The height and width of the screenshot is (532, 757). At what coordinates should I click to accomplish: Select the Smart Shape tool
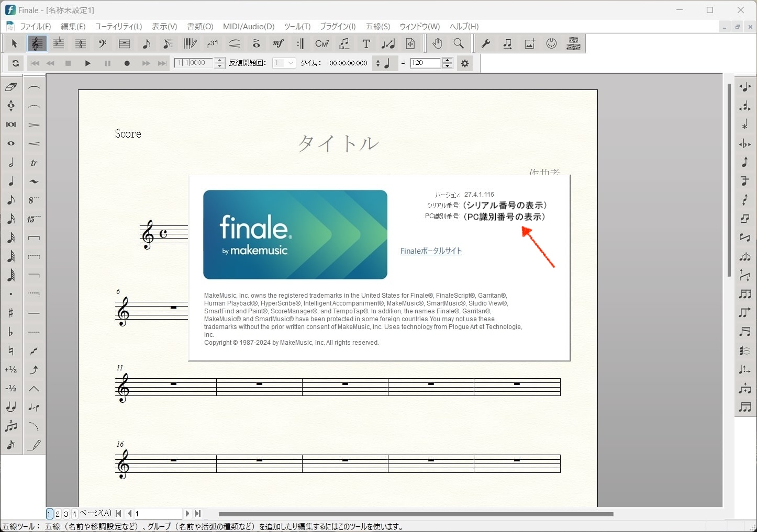click(234, 44)
